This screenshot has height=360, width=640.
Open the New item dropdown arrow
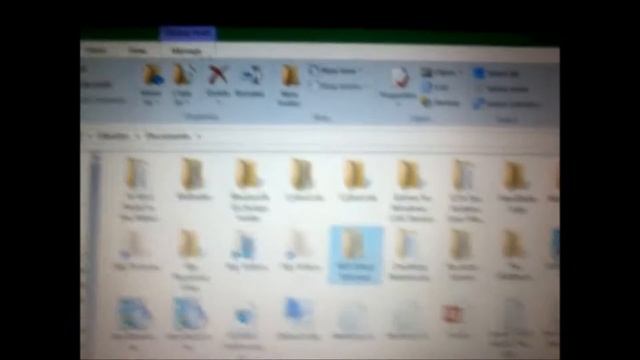pyautogui.click(x=360, y=71)
